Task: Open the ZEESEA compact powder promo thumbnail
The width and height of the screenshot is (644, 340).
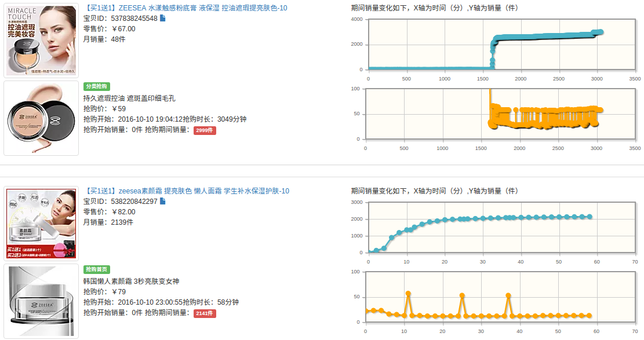Action: (x=41, y=118)
